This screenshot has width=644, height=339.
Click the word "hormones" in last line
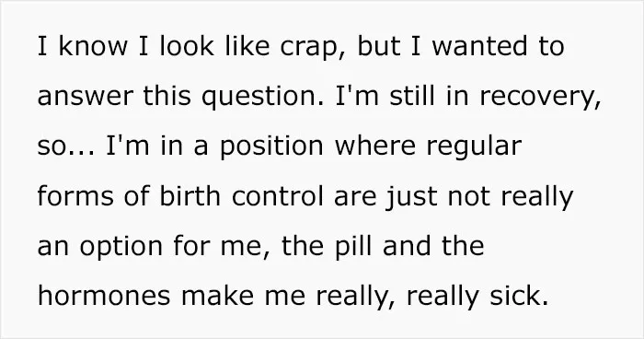point(104,296)
